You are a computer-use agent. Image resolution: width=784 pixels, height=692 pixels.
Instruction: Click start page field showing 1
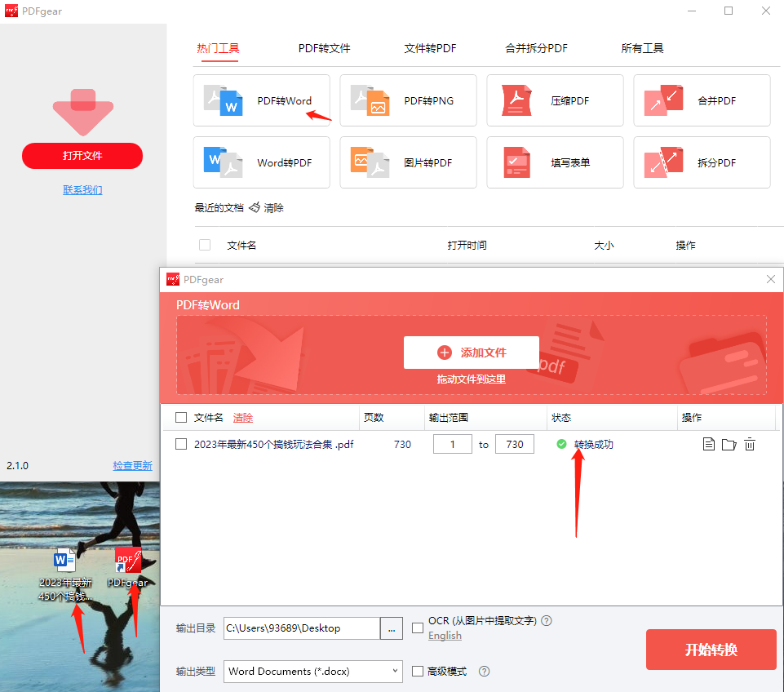[x=453, y=444]
